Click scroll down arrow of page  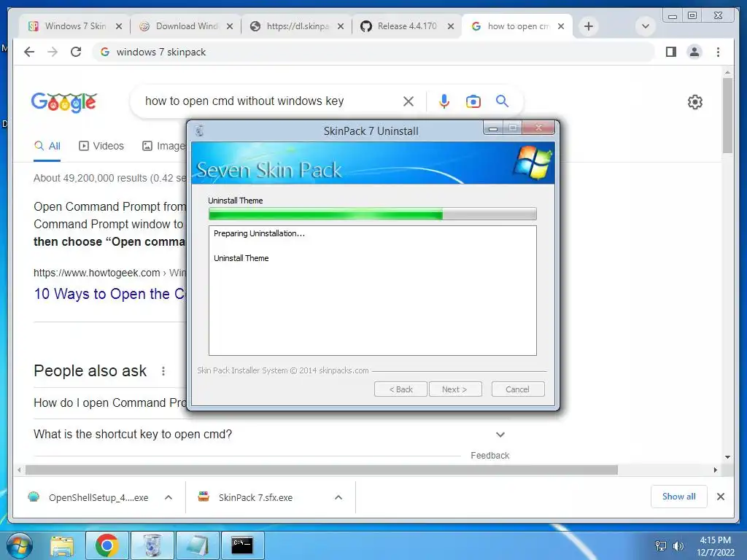727,456
